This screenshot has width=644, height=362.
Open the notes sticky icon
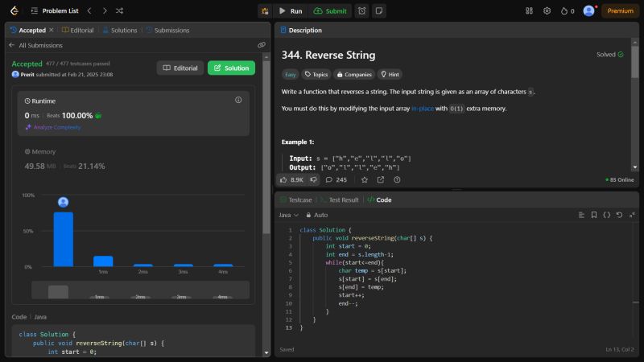pos(379,11)
